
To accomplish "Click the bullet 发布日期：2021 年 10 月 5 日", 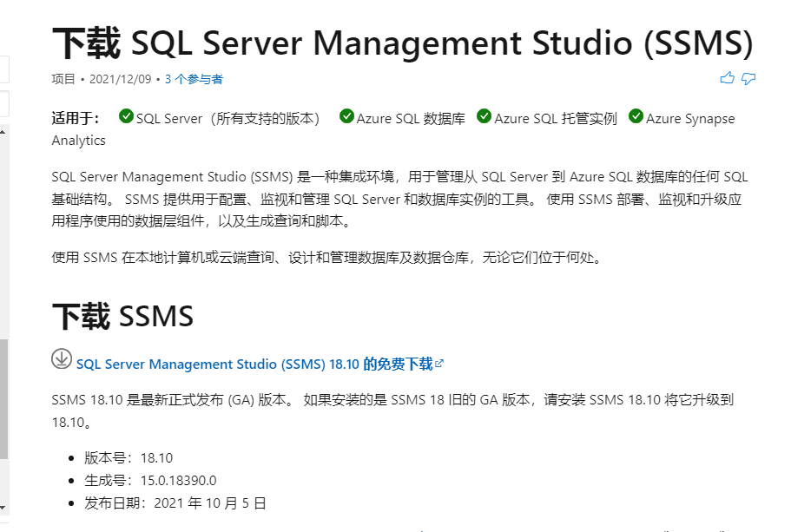I will (x=175, y=503).
